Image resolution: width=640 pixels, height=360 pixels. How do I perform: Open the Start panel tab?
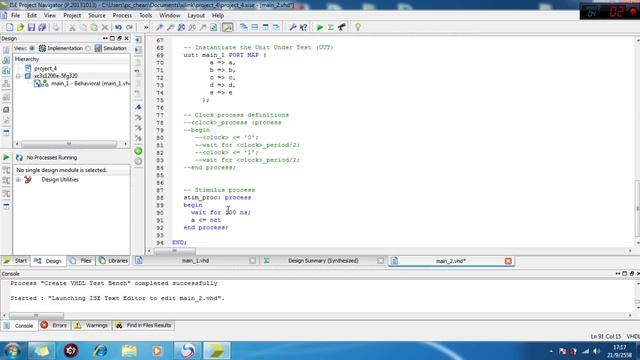tap(16, 261)
